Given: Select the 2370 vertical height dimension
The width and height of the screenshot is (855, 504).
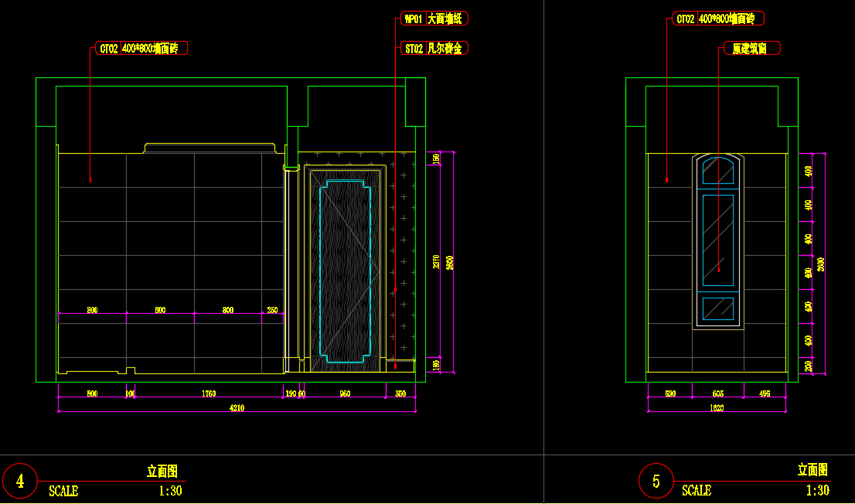Looking at the screenshot, I should point(437,261).
